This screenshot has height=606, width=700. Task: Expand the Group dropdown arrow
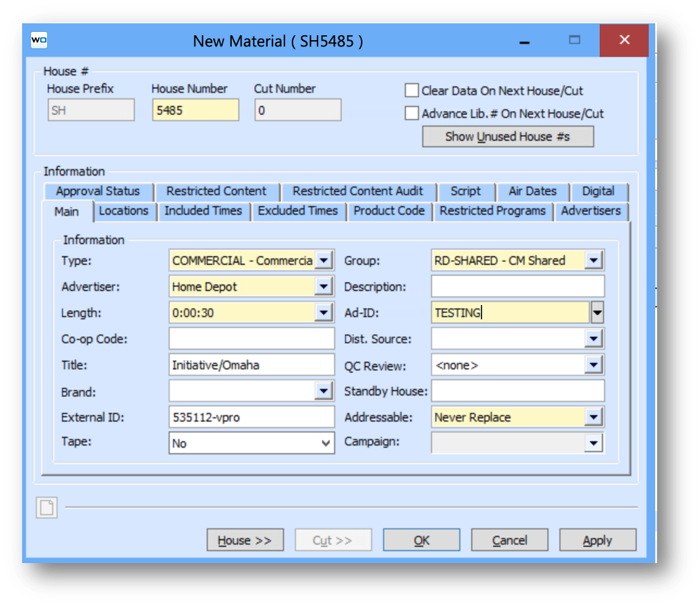(593, 260)
